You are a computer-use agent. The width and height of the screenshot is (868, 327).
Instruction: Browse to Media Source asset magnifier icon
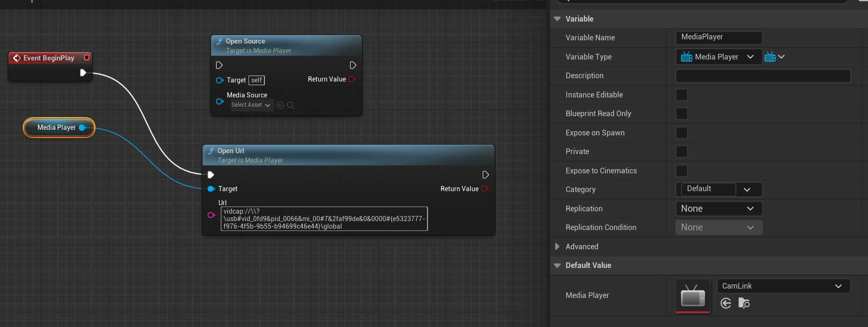pos(291,105)
